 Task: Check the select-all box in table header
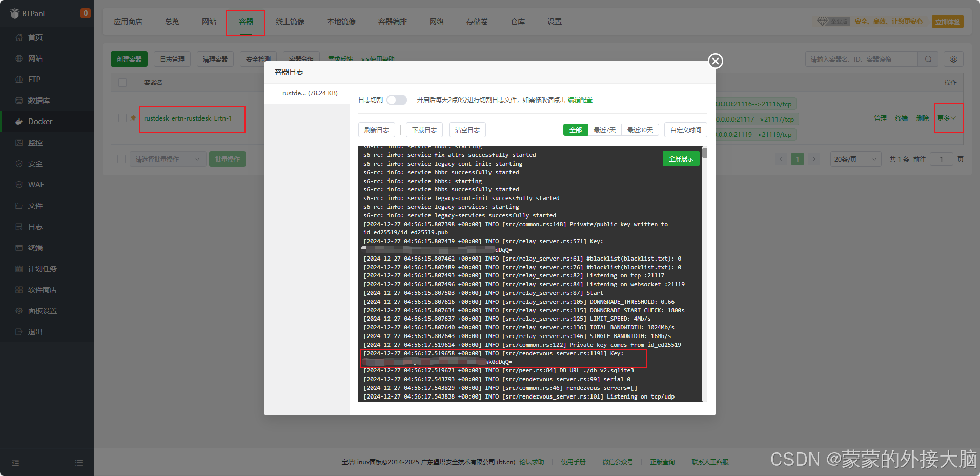pyautogui.click(x=122, y=82)
